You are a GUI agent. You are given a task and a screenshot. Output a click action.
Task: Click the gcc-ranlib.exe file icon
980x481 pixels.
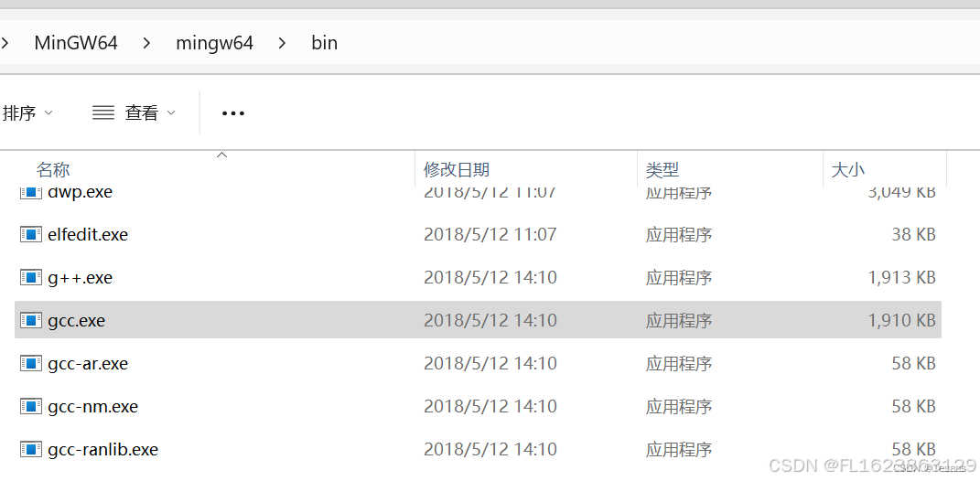(31, 449)
